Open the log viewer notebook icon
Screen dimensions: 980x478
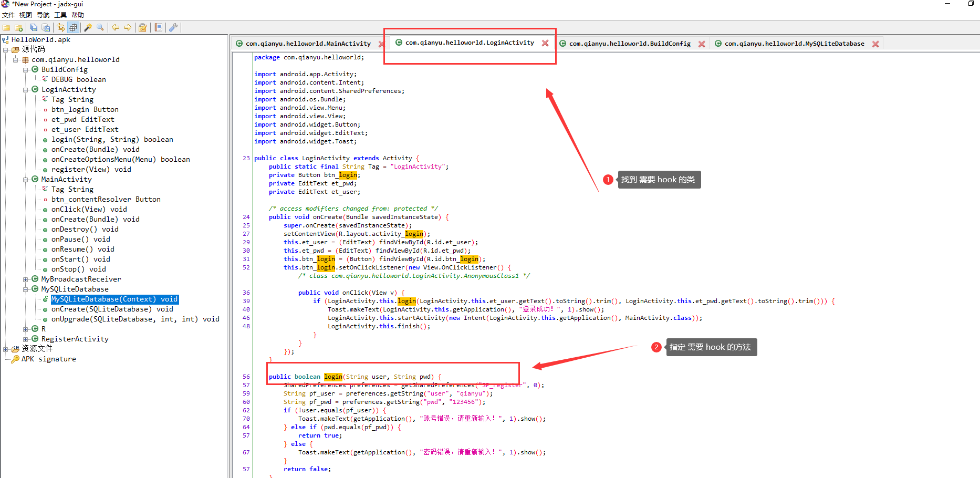159,27
